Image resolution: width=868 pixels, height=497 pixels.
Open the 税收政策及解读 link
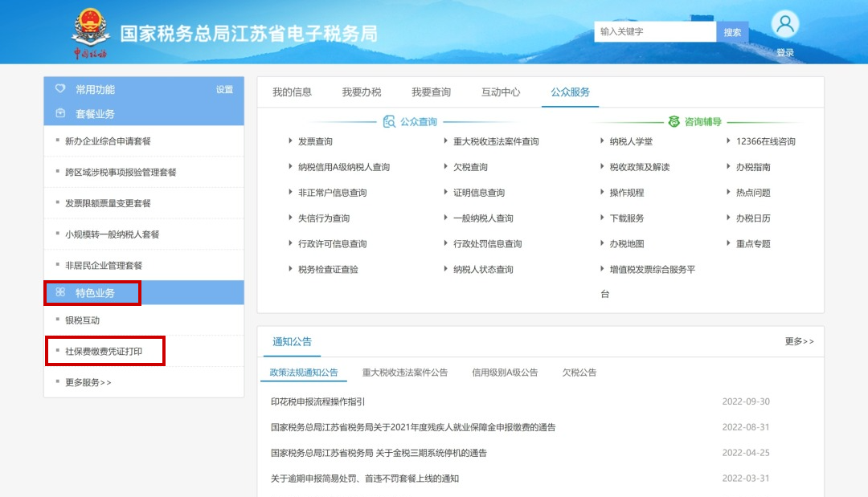pyautogui.click(x=640, y=167)
